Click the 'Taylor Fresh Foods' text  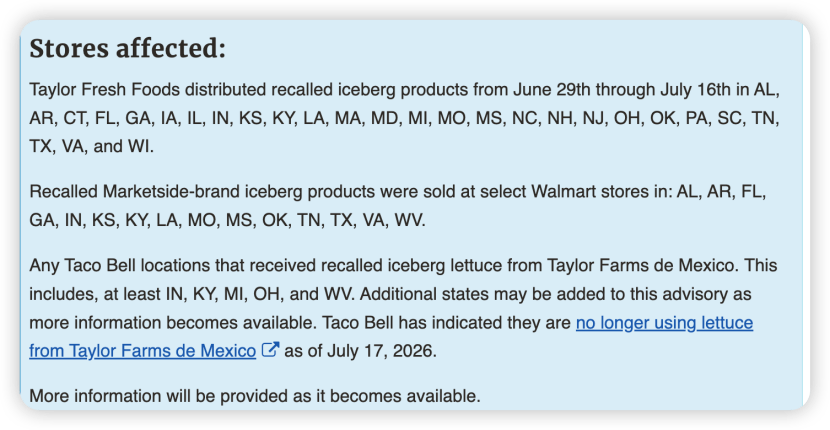click(x=104, y=90)
